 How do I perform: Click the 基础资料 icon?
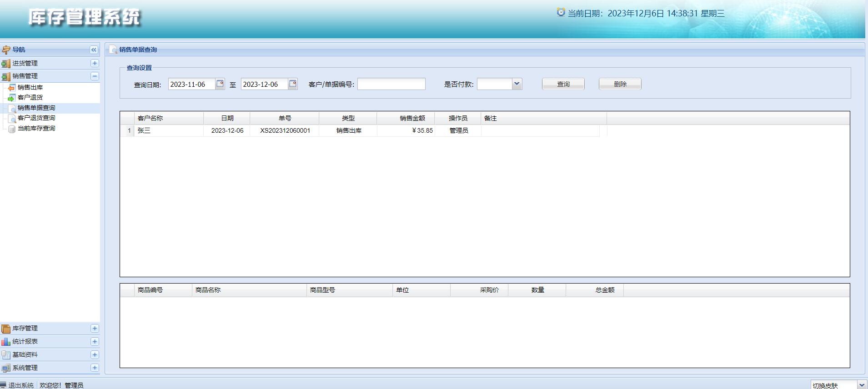point(6,355)
